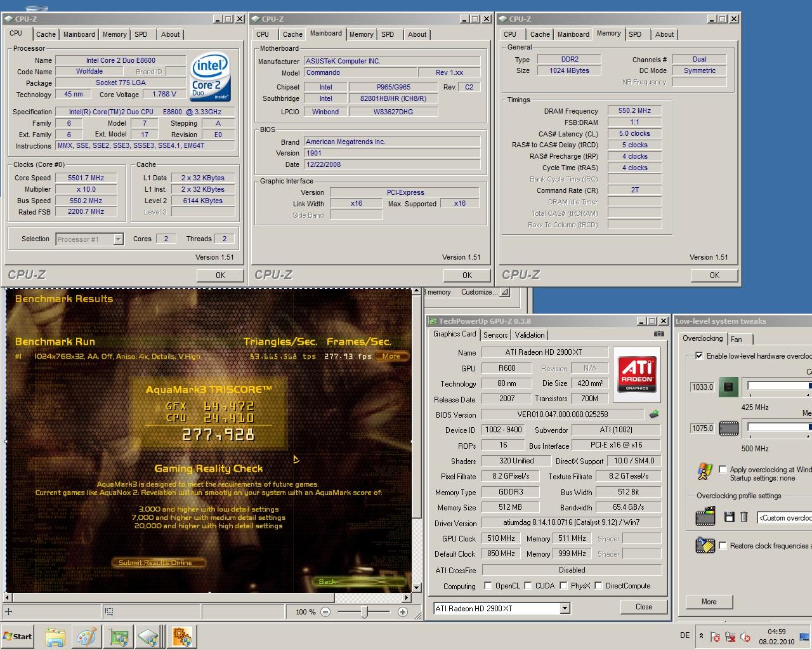This screenshot has height=650, width=812.
Task: Click OK in the Mainboard CPU-Z window
Action: pyautogui.click(x=467, y=275)
